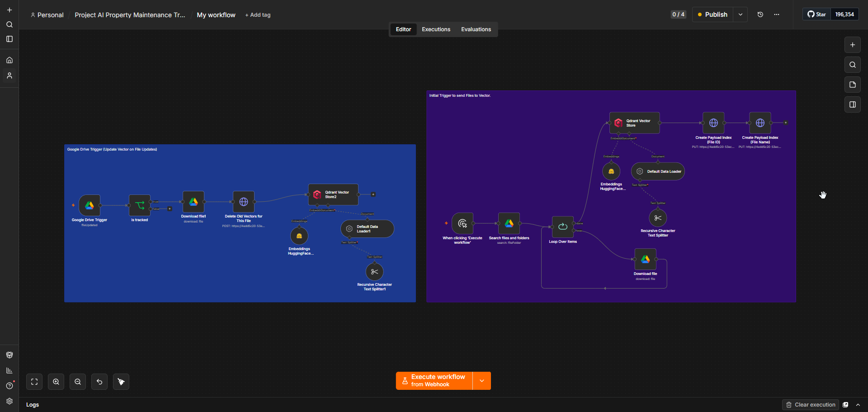Image resolution: width=868 pixels, height=412 pixels.
Task: Open Project AI Property Maintenance breadcrumb
Action: pyautogui.click(x=130, y=15)
